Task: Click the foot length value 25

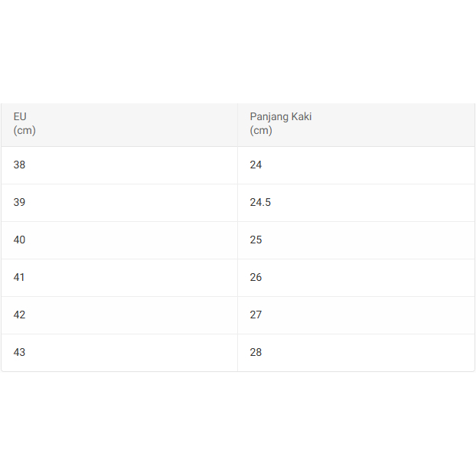Action: (x=256, y=240)
